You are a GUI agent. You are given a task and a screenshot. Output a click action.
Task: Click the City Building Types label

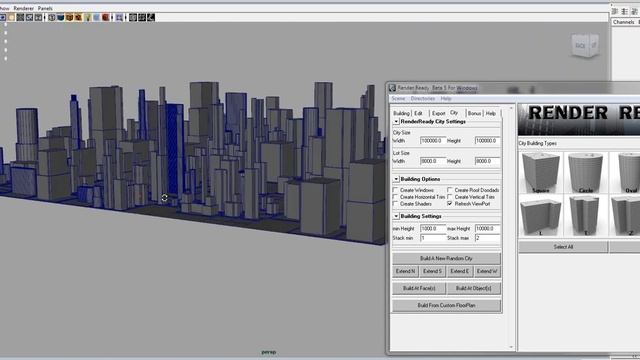pos(537,143)
